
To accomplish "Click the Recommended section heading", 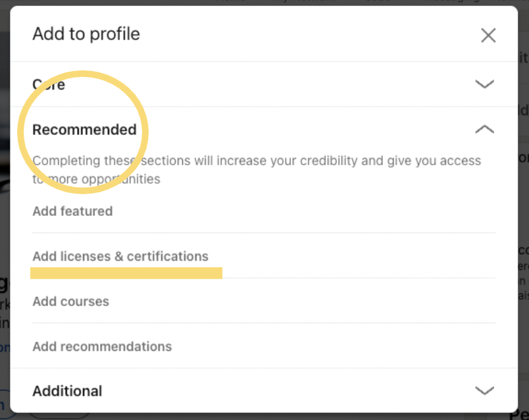I will [x=84, y=129].
